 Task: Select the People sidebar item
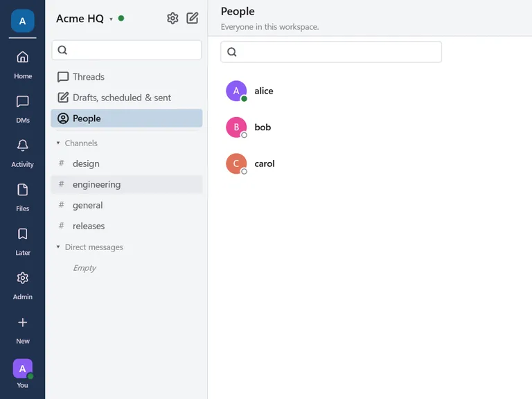click(x=127, y=118)
